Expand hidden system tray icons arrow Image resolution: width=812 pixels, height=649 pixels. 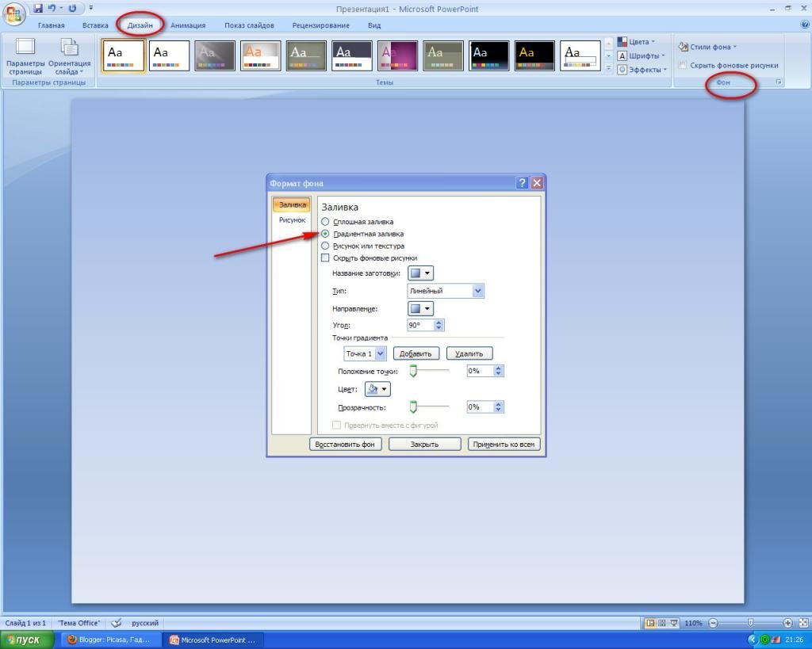point(752,640)
